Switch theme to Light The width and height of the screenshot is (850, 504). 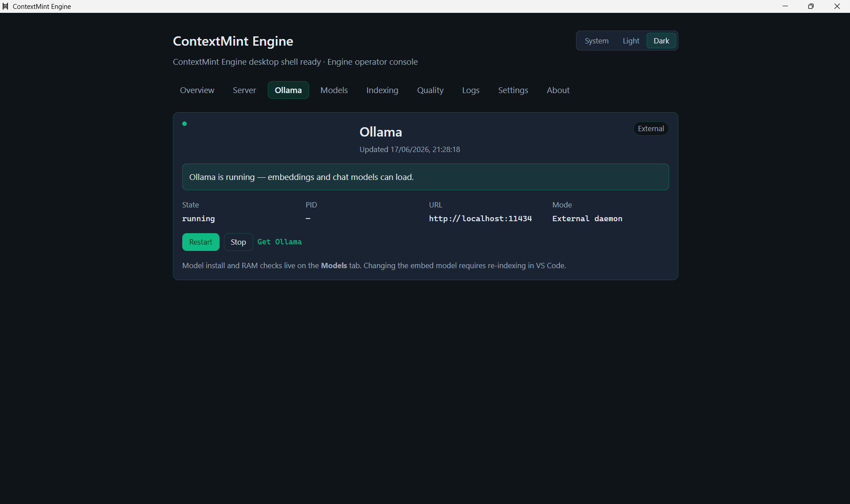click(x=631, y=41)
